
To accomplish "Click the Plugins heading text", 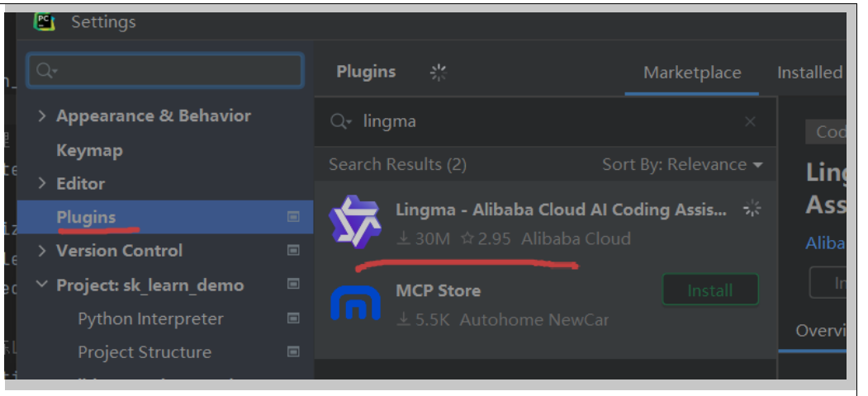I will [x=366, y=72].
